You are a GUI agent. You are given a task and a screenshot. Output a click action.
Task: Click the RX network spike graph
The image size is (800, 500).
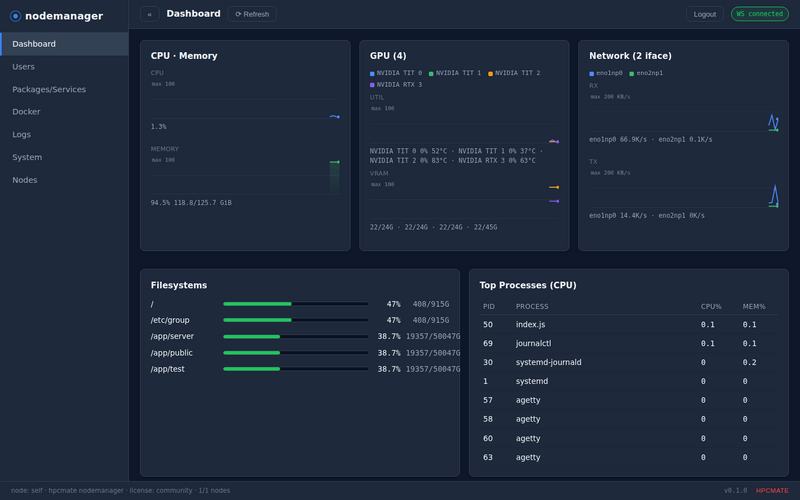773,122
